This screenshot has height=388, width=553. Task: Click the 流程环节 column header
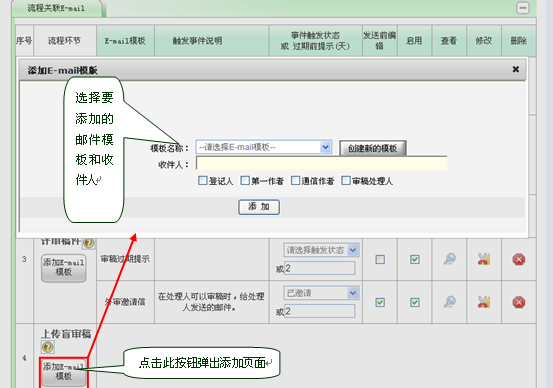pos(65,41)
